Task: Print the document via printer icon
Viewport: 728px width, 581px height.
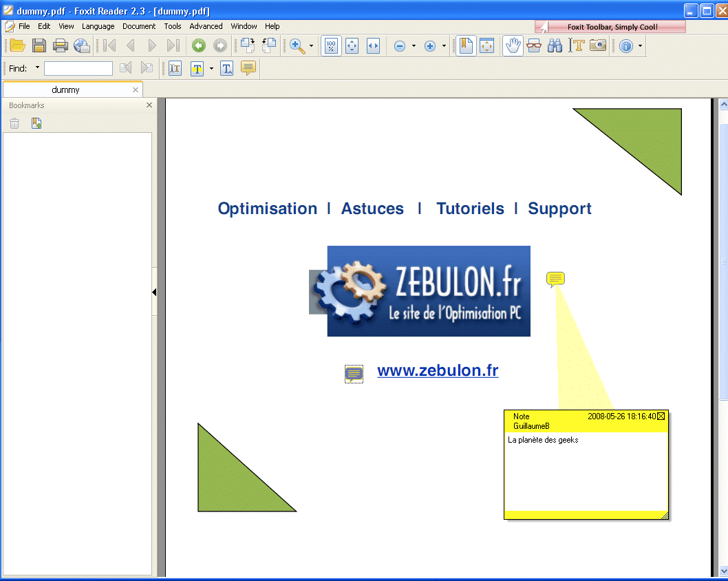Action: click(x=61, y=45)
